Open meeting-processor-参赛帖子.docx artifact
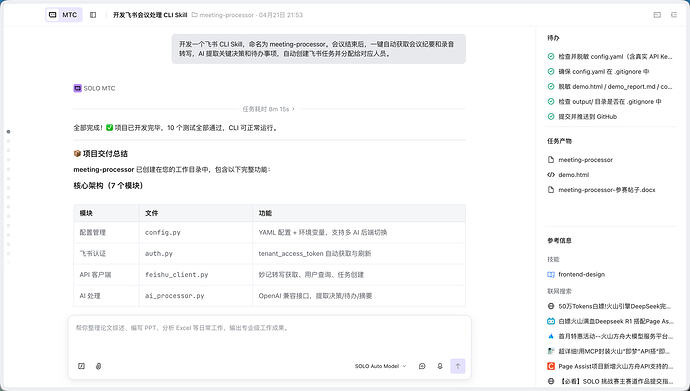Screen dimensions: 690x391 click(607, 190)
